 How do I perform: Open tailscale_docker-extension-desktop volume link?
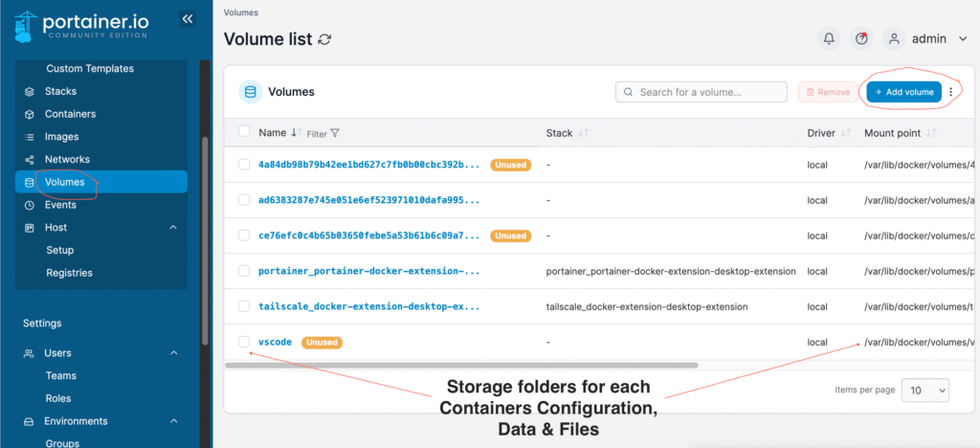(369, 306)
